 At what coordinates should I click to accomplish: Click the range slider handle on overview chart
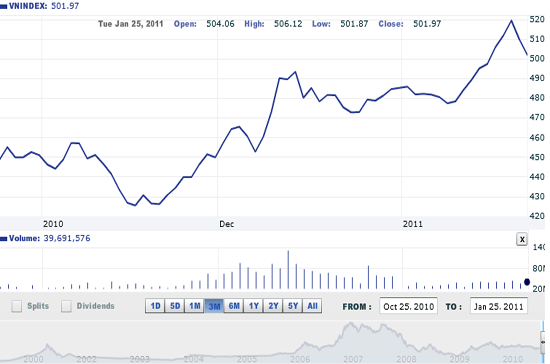pos(543,341)
